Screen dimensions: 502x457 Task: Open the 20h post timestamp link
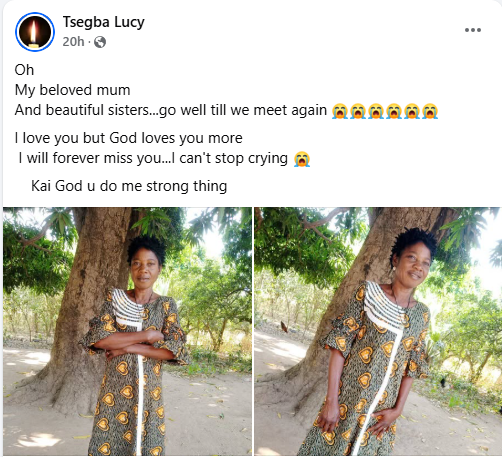pyautogui.click(x=73, y=42)
